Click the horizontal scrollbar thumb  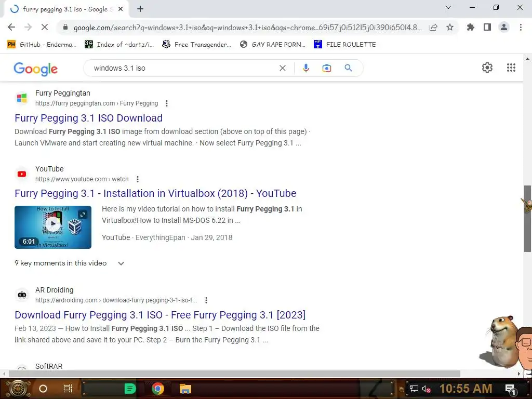coord(234,374)
